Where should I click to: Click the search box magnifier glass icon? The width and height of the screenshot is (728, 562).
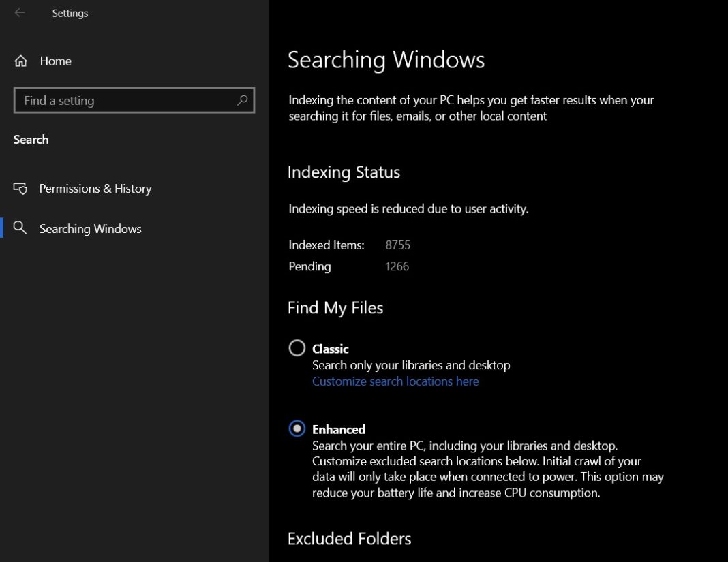242,100
